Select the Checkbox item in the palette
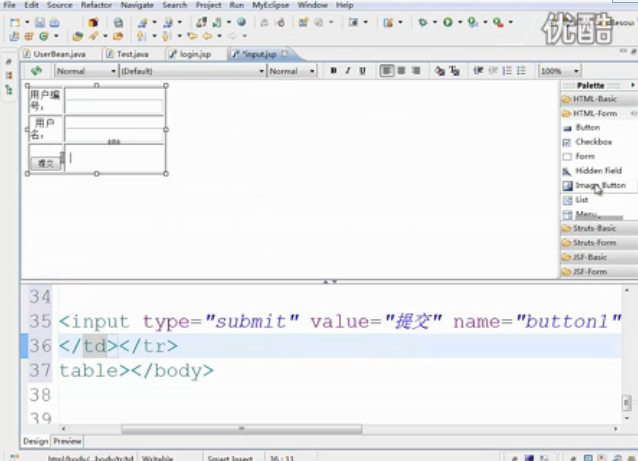The height and width of the screenshot is (461, 638). (x=592, y=142)
